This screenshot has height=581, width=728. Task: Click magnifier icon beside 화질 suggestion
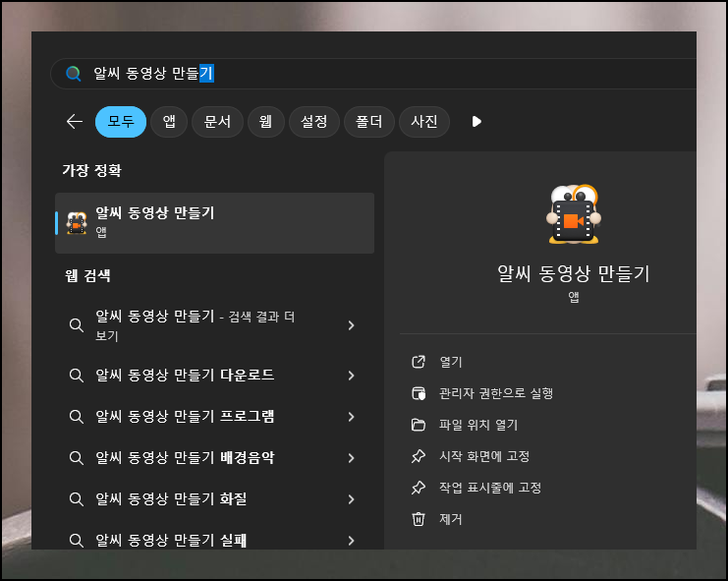click(x=77, y=499)
